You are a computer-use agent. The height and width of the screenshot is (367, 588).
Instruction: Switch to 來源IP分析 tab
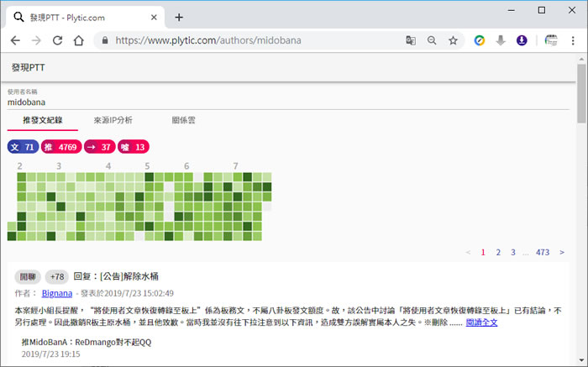(x=113, y=120)
